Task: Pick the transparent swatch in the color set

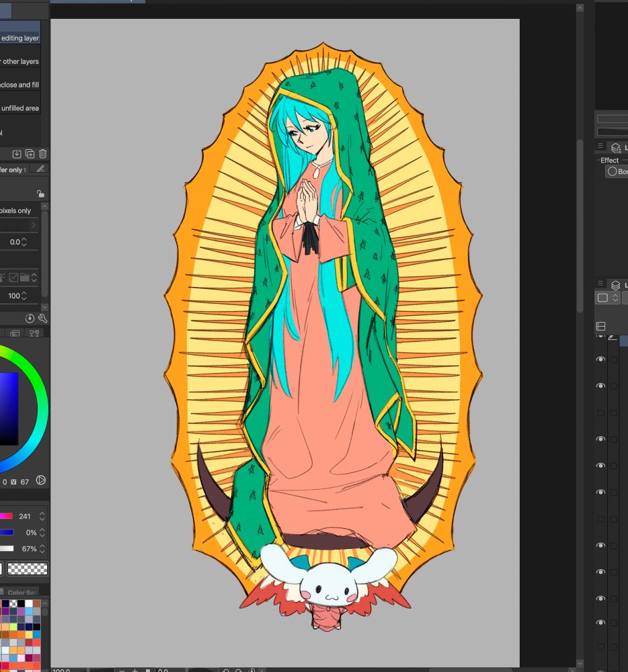Action: (x=13, y=603)
